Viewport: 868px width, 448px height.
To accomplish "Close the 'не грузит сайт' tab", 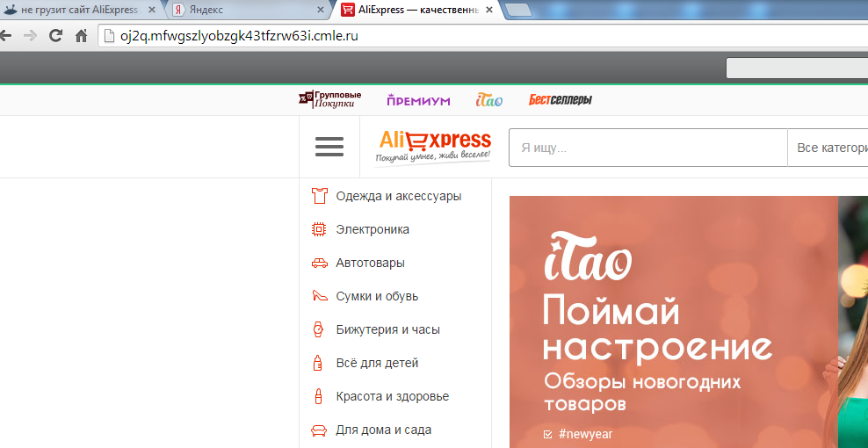I will [152, 10].
